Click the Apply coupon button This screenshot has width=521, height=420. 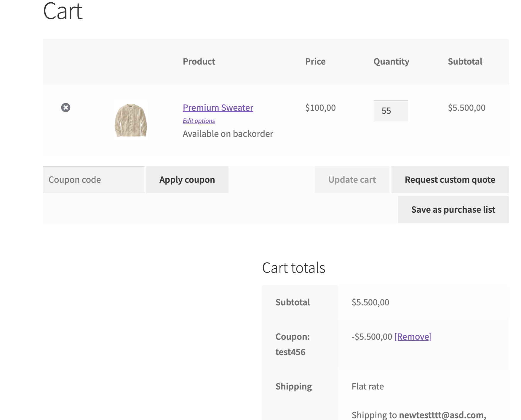pyautogui.click(x=187, y=180)
